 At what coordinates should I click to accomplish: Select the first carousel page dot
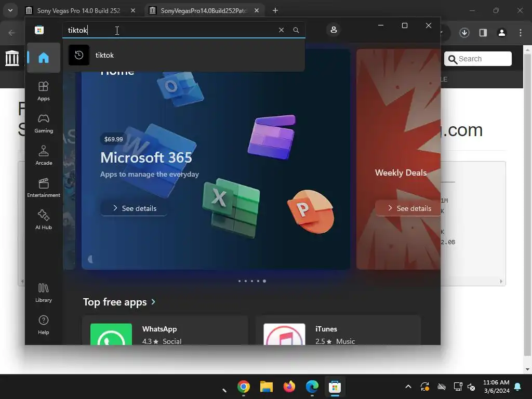coord(240,281)
